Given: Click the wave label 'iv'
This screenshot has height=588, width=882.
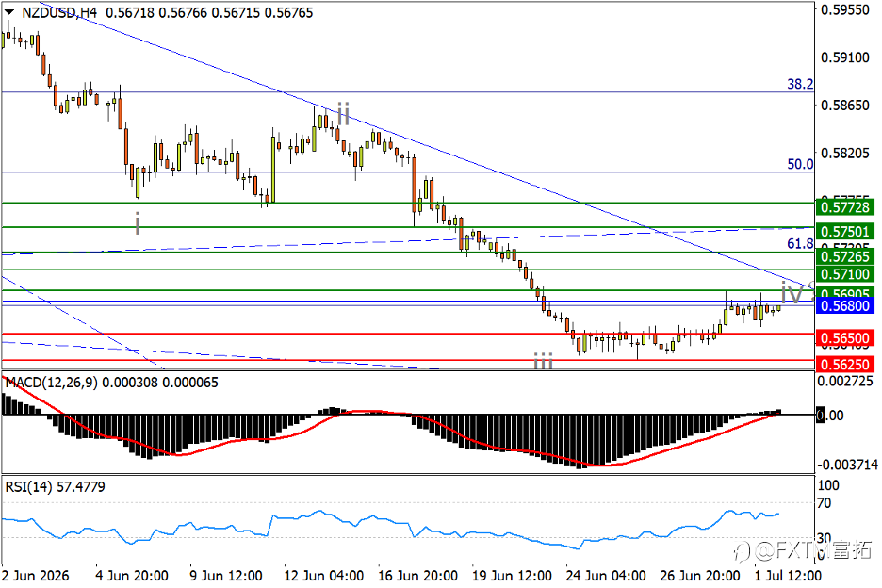Looking at the screenshot, I should click(x=792, y=293).
